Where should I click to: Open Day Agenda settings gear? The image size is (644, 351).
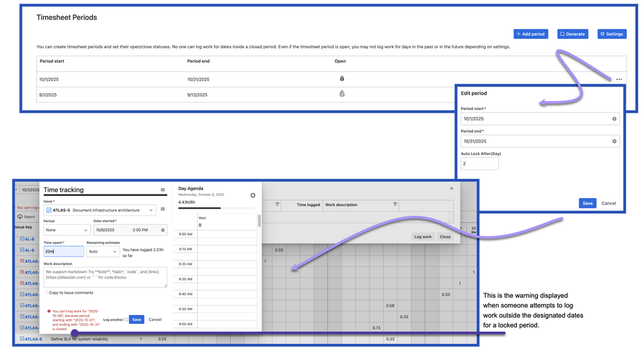(x=253, y=195)
